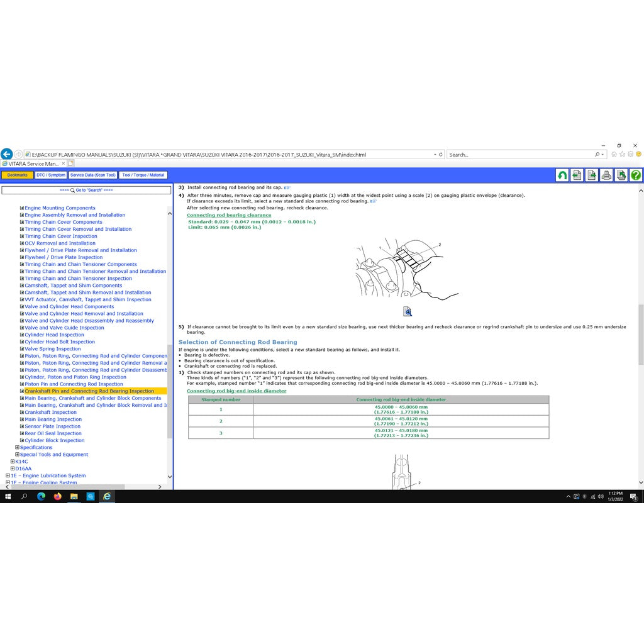Click the printer icon in toolbar

coord(606,175)
